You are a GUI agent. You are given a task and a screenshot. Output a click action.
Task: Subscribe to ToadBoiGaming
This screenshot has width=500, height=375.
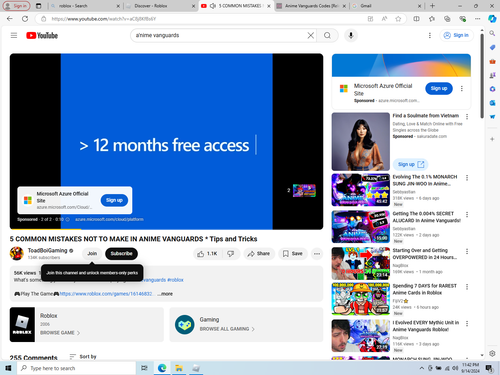pos(121,254)
